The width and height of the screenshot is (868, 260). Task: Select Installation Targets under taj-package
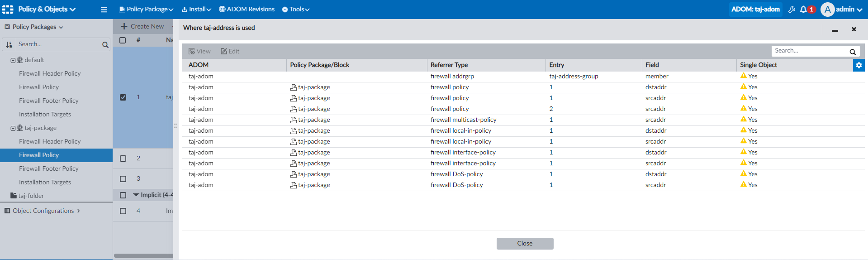(45, 182)
